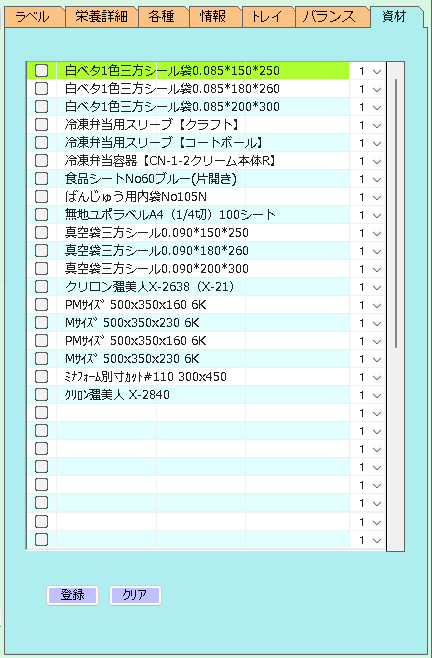This screenshot has width=432, height=658.
Task: Select the ラベル tab
Action: pos(32,17)
